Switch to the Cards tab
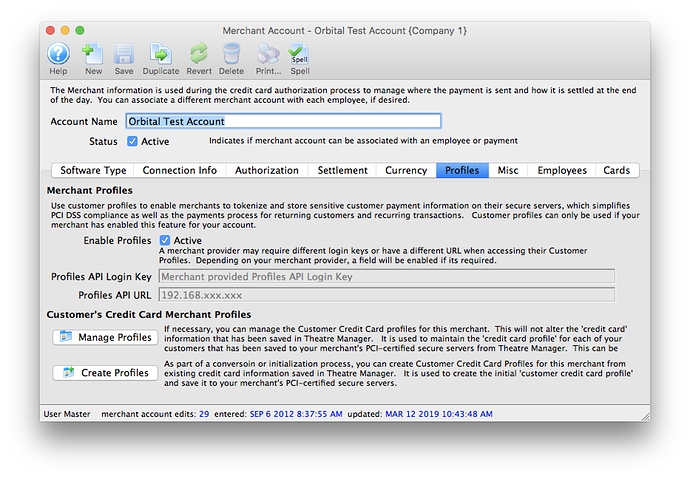690x479 pixels. point(617,170)
